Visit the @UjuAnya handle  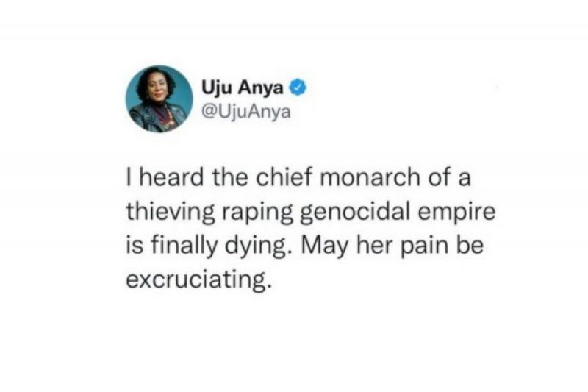(x=246, y=111)
